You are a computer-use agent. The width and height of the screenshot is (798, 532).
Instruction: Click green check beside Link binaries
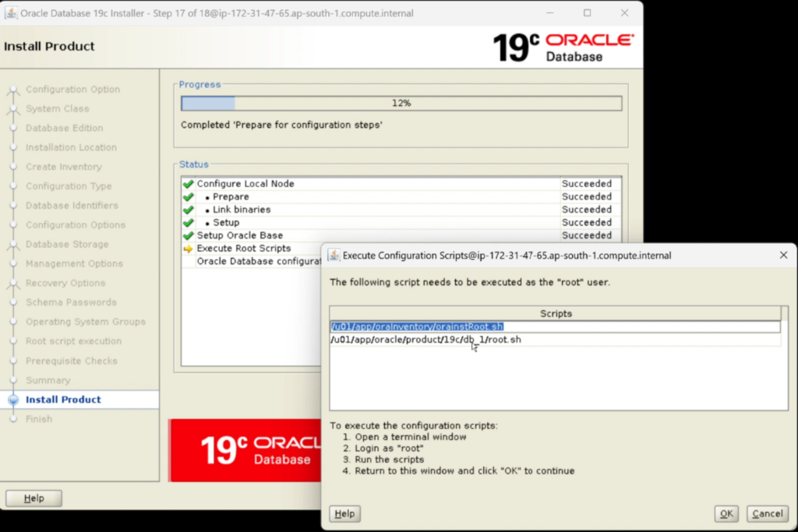[x=189, y=210]
